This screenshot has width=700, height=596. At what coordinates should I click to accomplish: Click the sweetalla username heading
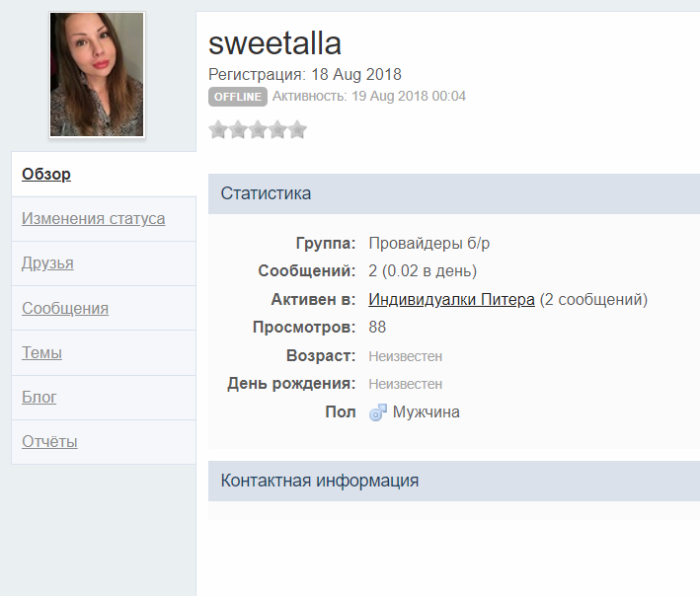274,43
